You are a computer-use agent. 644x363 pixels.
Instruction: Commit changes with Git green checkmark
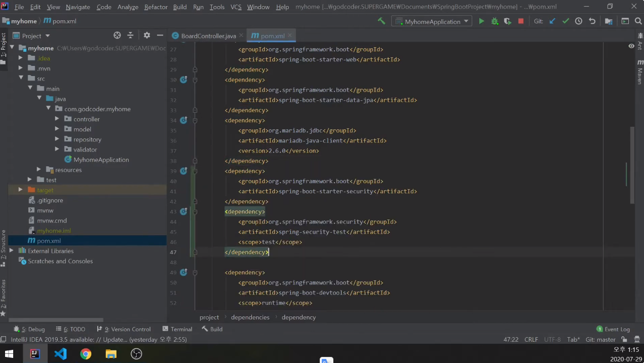[x=565, y=21]
